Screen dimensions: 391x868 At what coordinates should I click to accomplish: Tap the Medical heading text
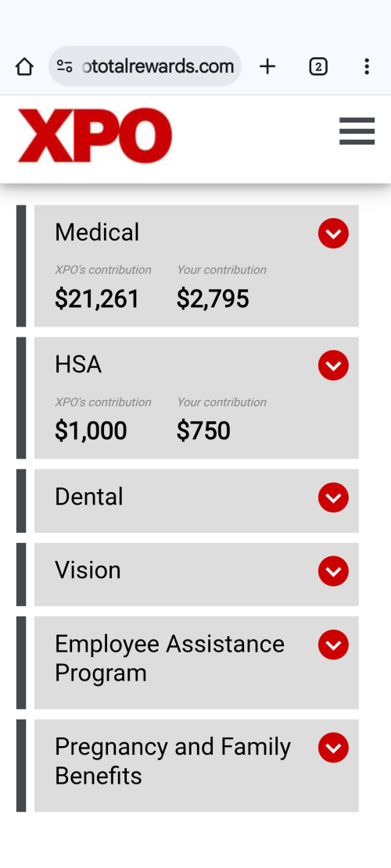click(x=97, y=232)
